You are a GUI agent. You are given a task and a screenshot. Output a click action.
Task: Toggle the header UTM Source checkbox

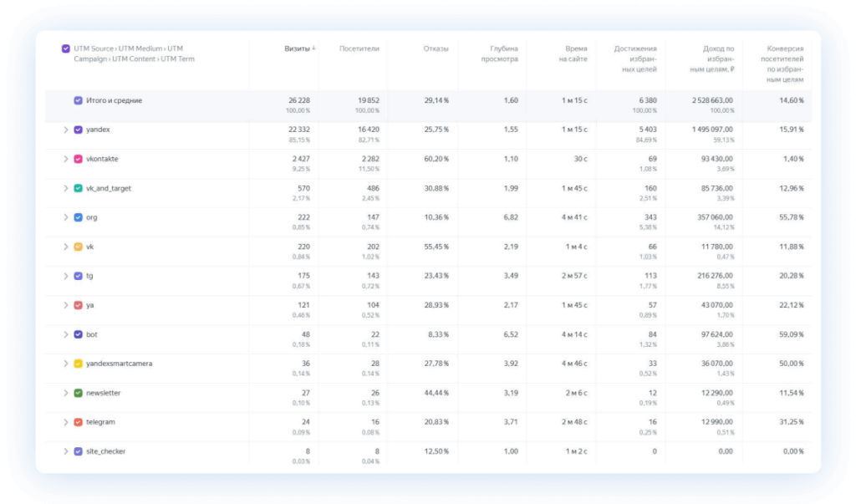click(65, 48)
